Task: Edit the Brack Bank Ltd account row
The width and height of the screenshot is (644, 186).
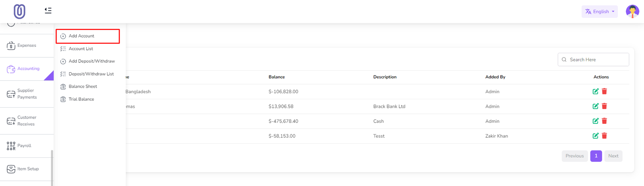Action: point(595,107)
